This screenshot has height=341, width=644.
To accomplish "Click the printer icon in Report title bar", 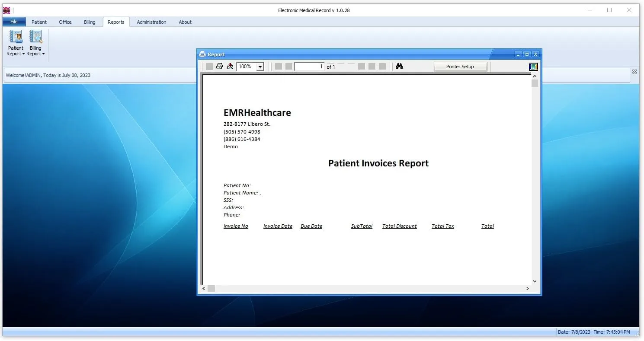I will 202,54.
